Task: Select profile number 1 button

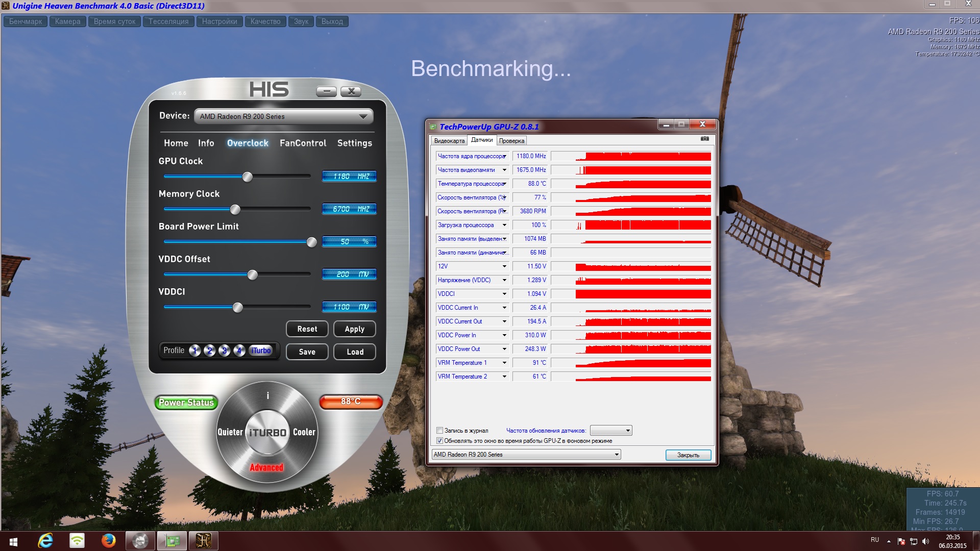Action: (x=194, y=350)
